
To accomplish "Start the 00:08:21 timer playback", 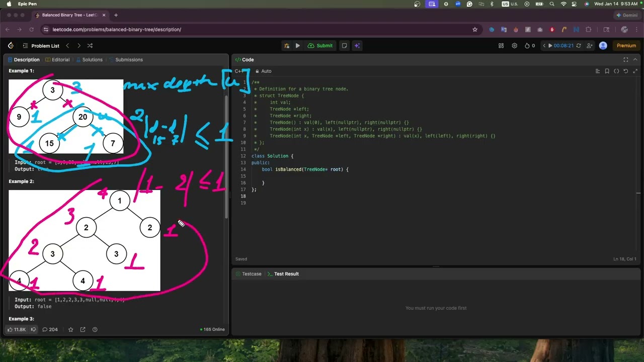I will 550,46.
